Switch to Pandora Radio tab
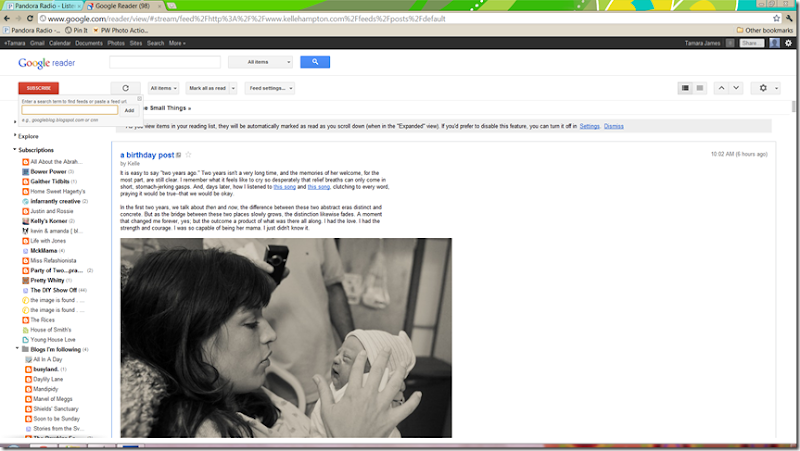Screen dimensions: 800x451 [43, 6]
